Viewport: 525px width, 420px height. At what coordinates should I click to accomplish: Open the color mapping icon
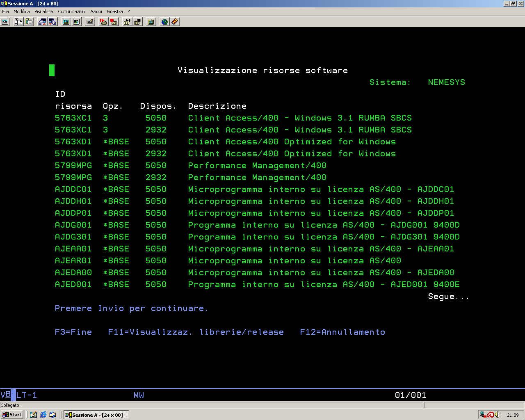pos(76,22)
